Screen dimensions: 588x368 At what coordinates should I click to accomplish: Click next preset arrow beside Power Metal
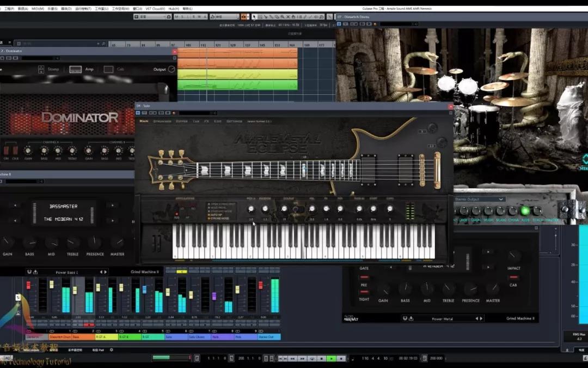pyautogui.click(x=481, y=318)
